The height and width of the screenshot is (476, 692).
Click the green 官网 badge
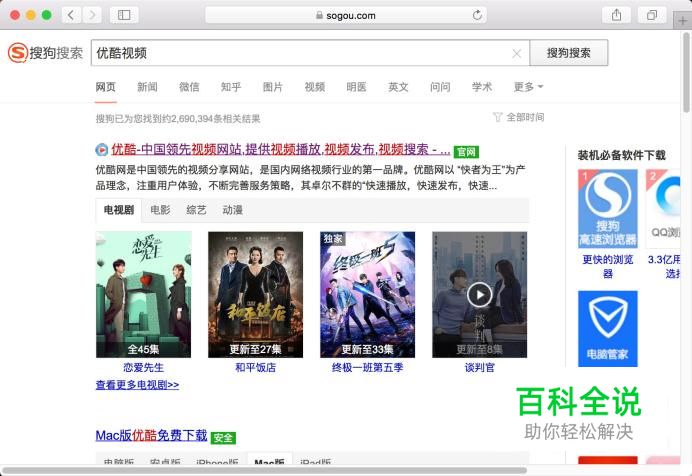tap(466, 152)
